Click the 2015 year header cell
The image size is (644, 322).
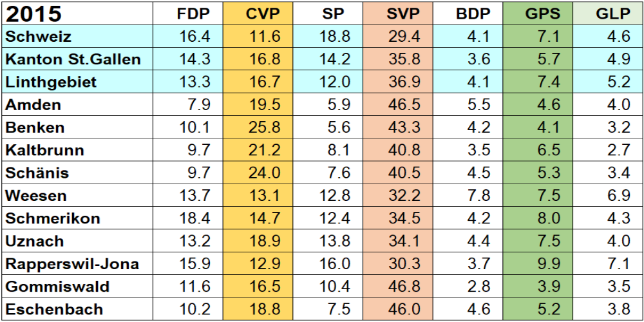tap(33, 14)
